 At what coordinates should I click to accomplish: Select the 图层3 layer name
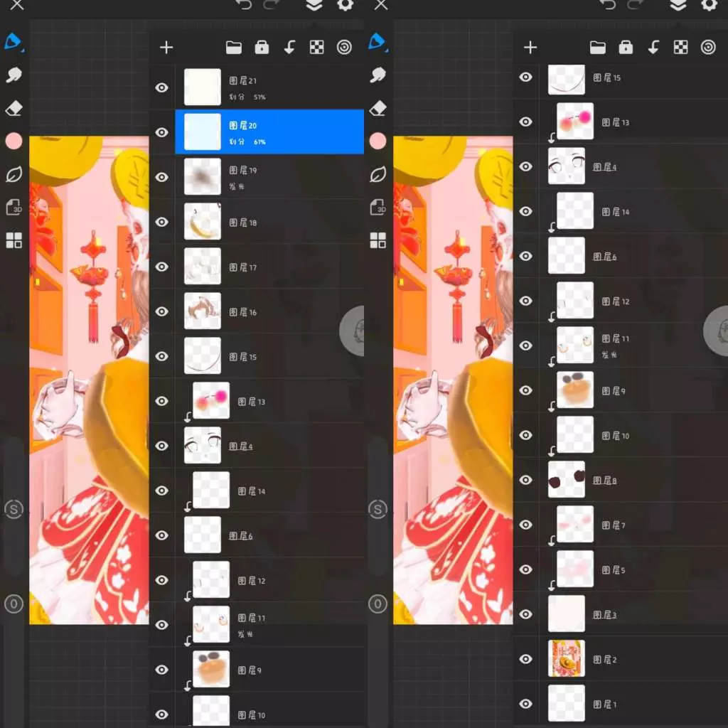(604, 615)
